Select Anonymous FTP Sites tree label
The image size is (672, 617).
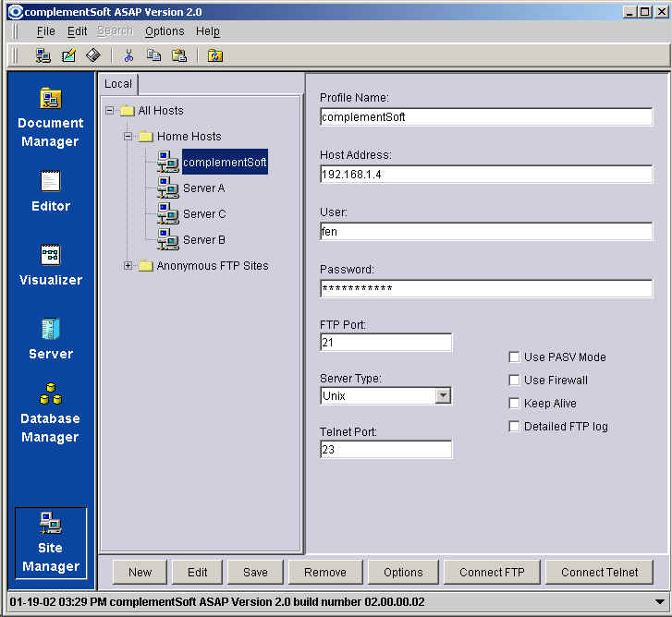tap(213, 266)
